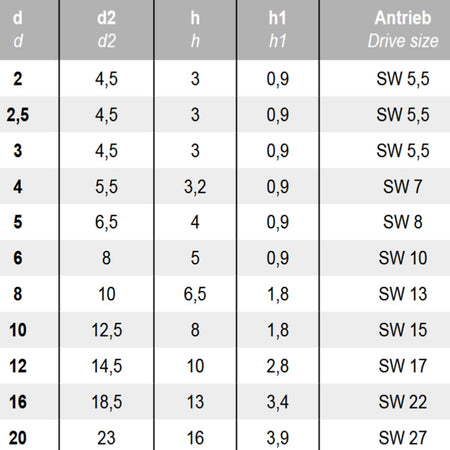Click the h column header
The width and height of the screenshot is (450, 450).
[195, 29]
